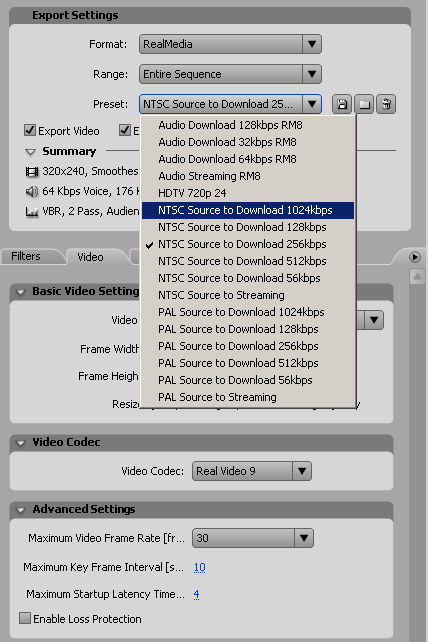Select Audio Download 32kbps RM8 preset
Viewport: 428px width, 642px height.
point(248,142)
